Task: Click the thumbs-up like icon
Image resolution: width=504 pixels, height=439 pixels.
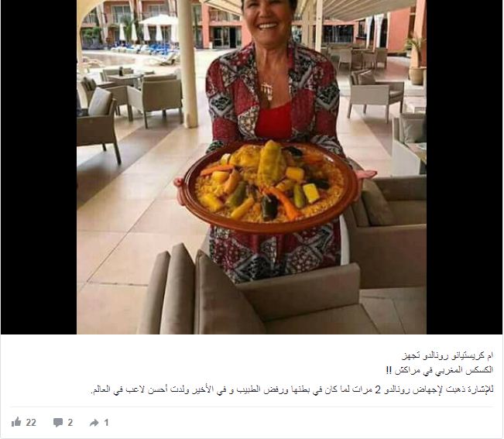Action: 16,422
